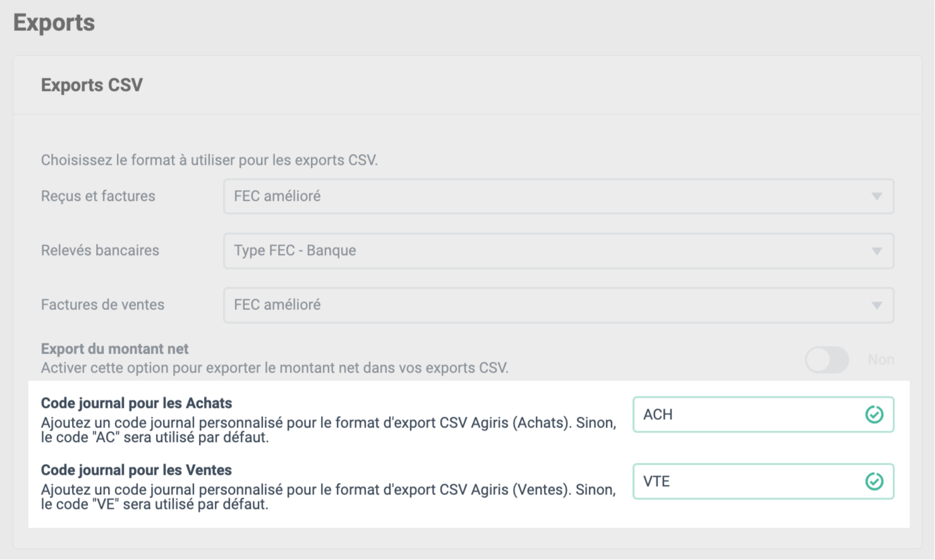Click the green checkmark icon in VTE field
935x560 pixels.
point(874,482)
